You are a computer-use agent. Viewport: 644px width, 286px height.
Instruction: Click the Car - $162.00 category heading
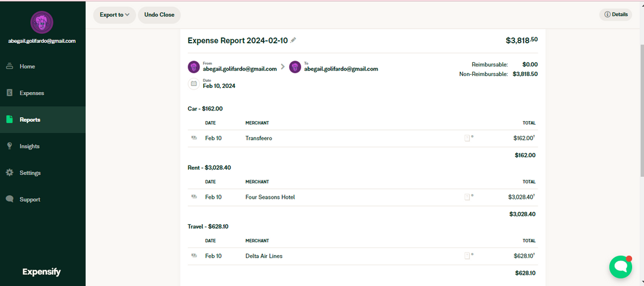tap(205, 109)
